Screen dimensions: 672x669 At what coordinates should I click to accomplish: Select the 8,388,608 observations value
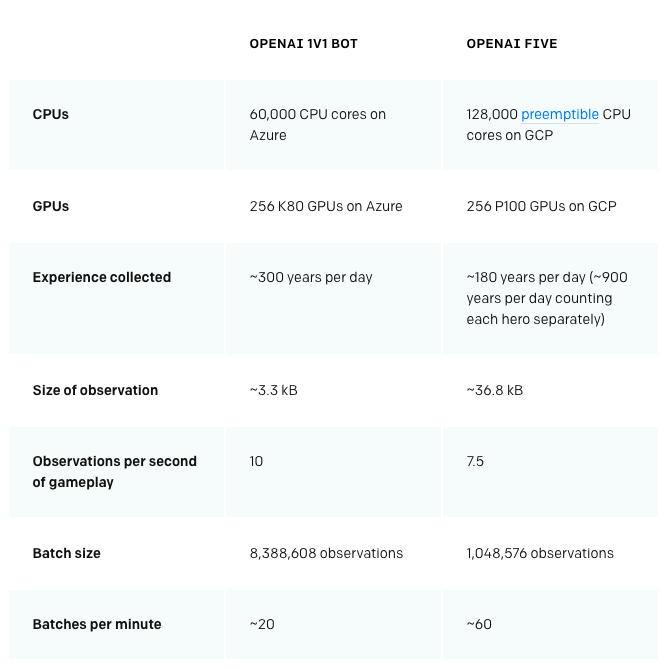[x=326, y=553]
